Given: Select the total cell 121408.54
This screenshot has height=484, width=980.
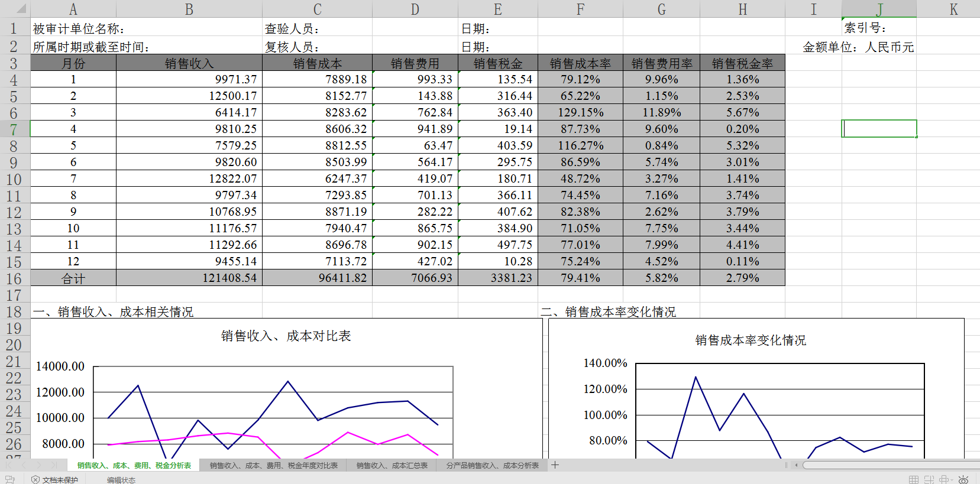Looking at the screenshot, I should tap(189, 278).
